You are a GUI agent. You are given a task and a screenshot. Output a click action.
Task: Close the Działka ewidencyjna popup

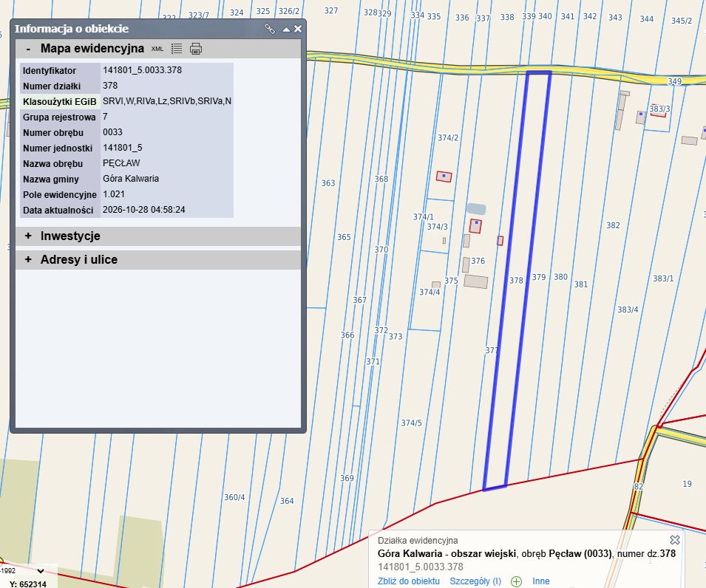coord(674,539)
